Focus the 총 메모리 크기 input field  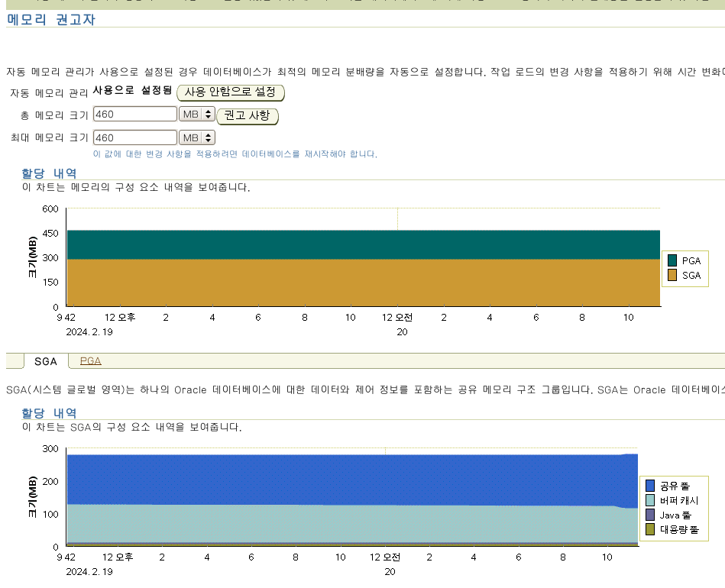point(135,115)
